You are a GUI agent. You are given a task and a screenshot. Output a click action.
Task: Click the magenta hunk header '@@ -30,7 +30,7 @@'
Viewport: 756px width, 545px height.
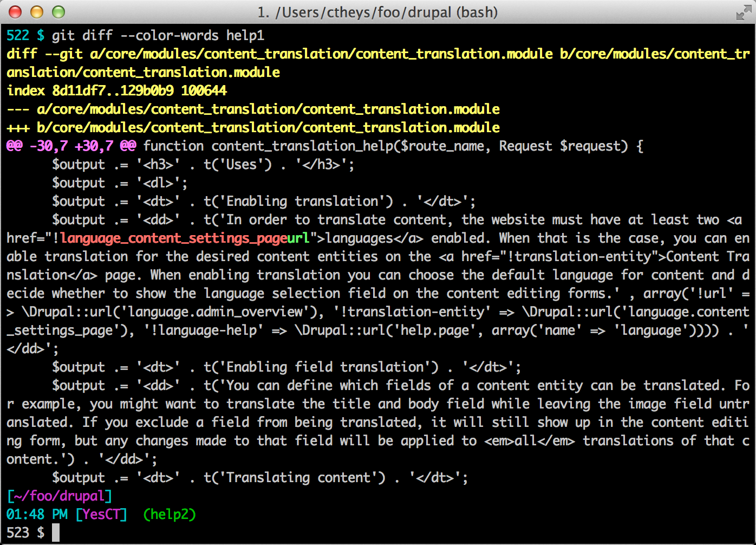71,146
